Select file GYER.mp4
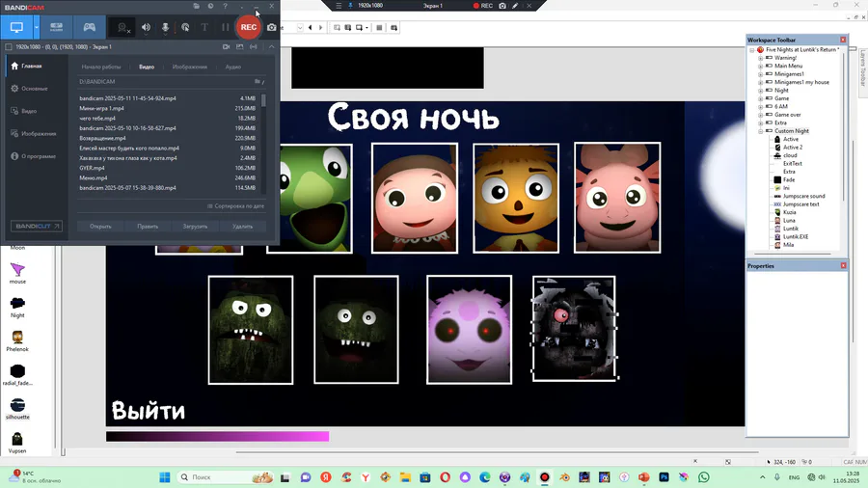Image resolution: width=868 pixels, height=488 pixels. 167,168
